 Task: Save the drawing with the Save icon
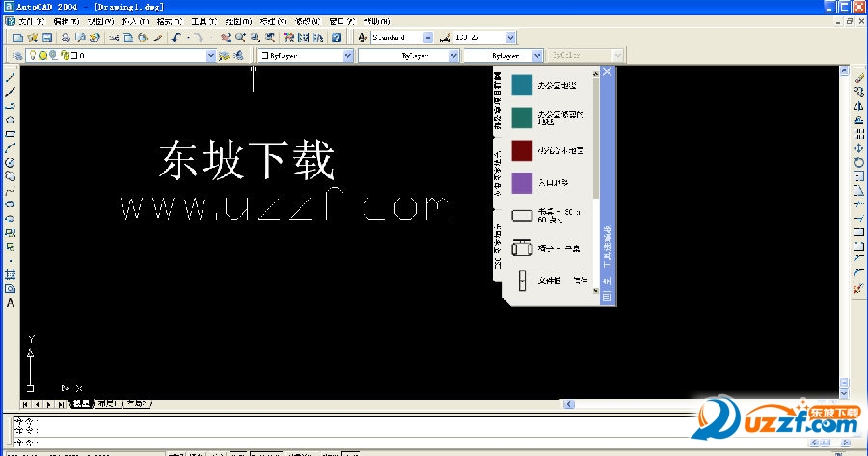click(x=47, y=38)
